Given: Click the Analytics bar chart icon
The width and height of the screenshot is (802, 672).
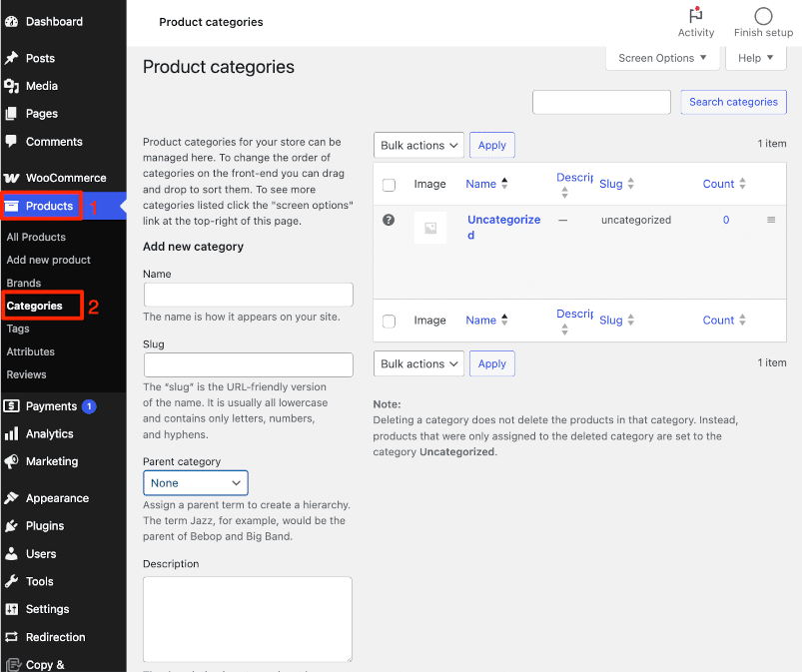Looking at the screenshot, I should coord(11,433).
